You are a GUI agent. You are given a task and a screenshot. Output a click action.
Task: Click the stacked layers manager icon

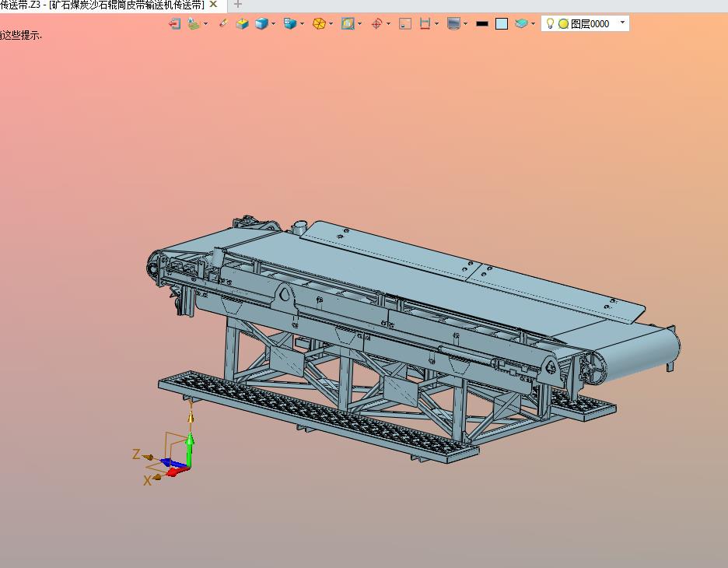coord(522,24)
